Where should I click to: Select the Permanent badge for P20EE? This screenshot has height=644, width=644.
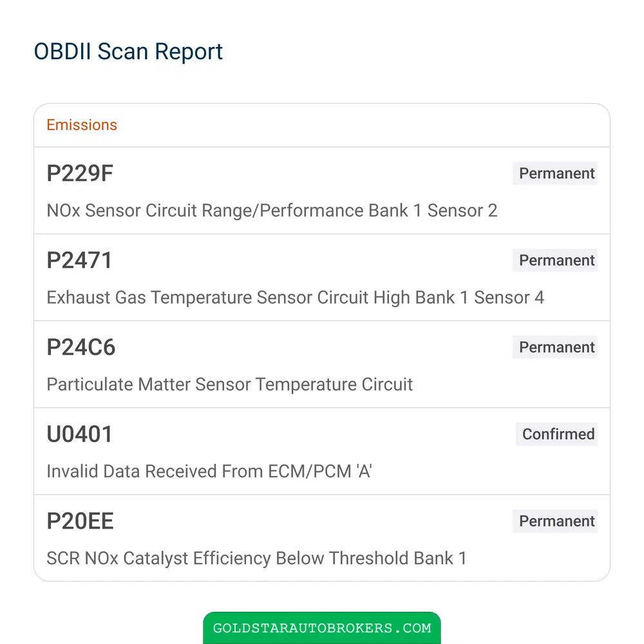coord(555,521)
